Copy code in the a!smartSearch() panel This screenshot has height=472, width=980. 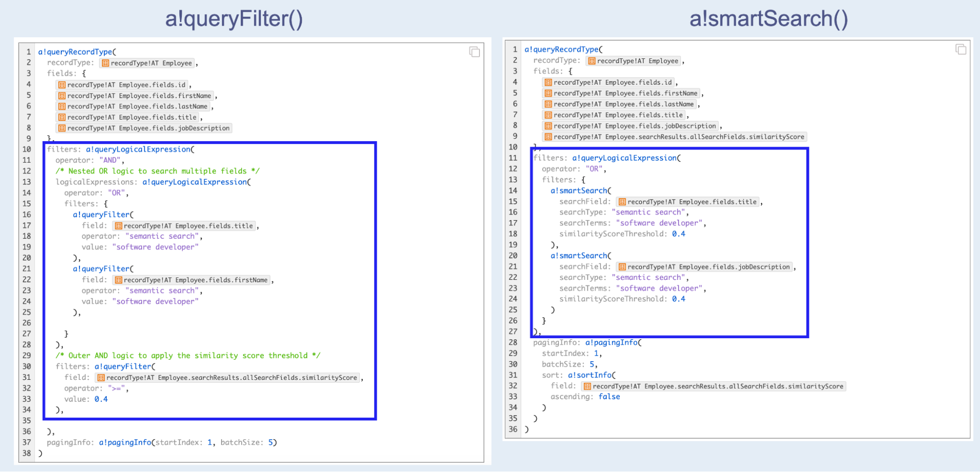[x=960, y=49]
